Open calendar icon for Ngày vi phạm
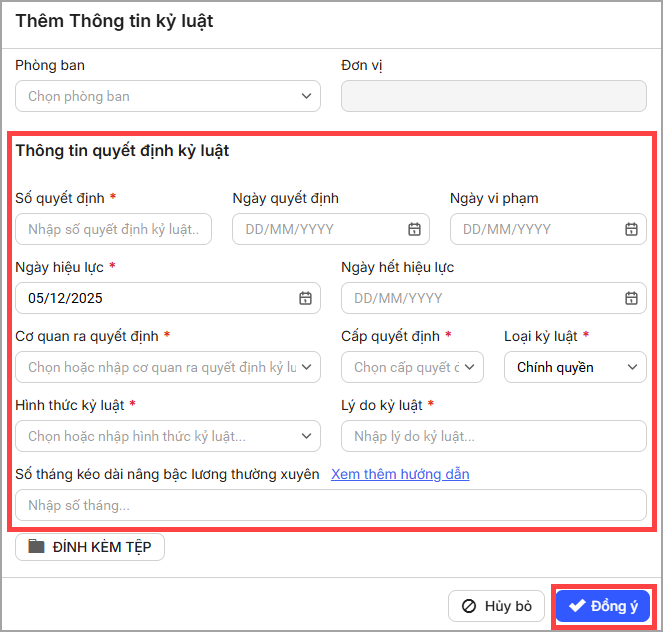Image resolution: width=663 pixels, height=632 pixels. click(631, 229)
